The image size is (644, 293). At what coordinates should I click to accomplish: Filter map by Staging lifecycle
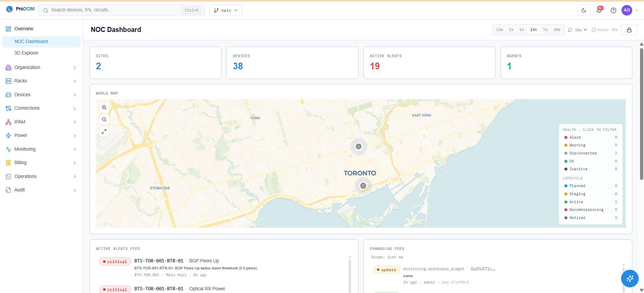[x=590, y=194]
